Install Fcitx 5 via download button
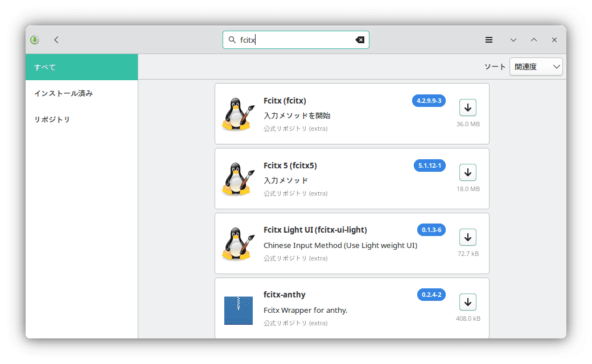Image resolution: width=592 pixels, height=364 pixels. (468, 172)
